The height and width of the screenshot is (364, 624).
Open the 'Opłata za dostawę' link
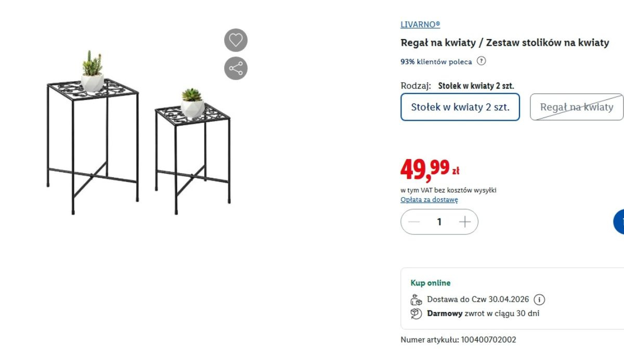tap(429, 200)
